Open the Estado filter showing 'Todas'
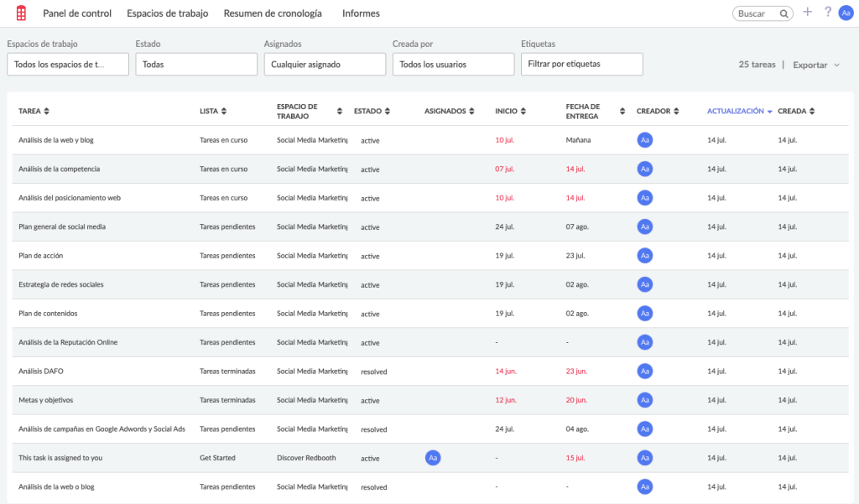This screenshot has width=859, height=504. [196, 63]
